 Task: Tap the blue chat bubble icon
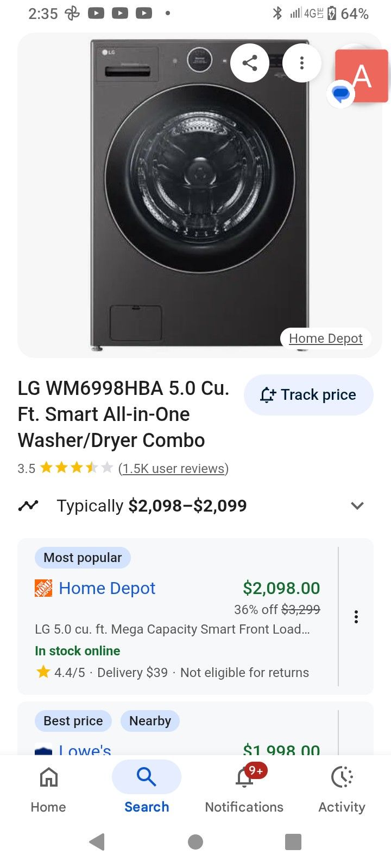340,94
